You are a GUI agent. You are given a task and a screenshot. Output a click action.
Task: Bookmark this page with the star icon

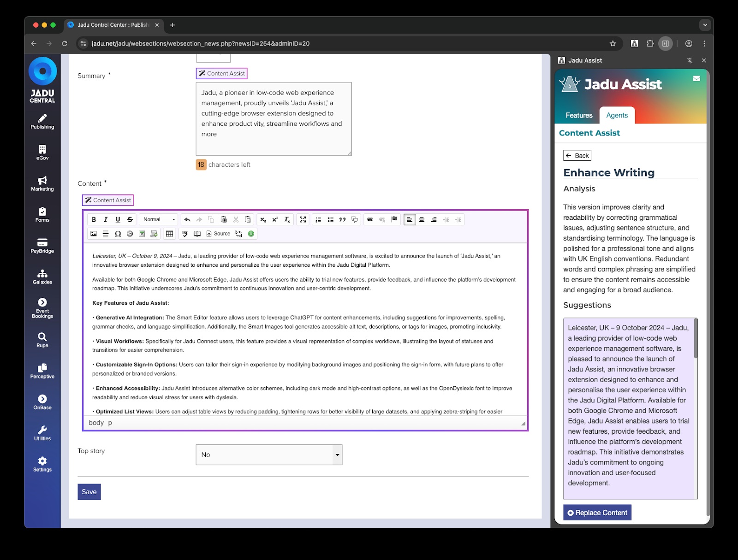pos(613,43)
